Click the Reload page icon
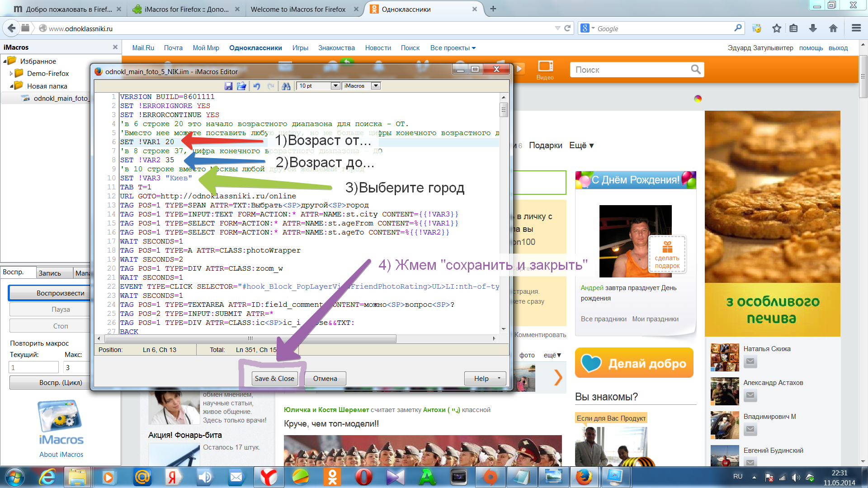 [x=567, y=28]
